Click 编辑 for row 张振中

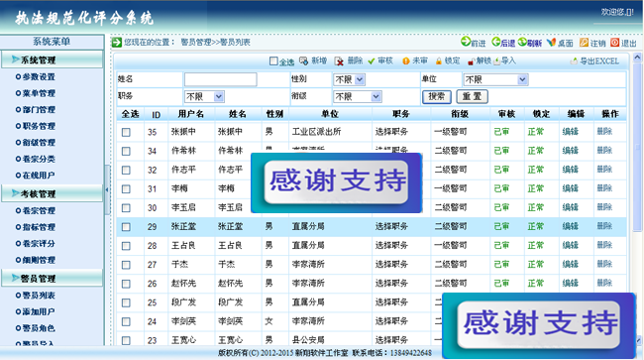click(x=570, y=132)
